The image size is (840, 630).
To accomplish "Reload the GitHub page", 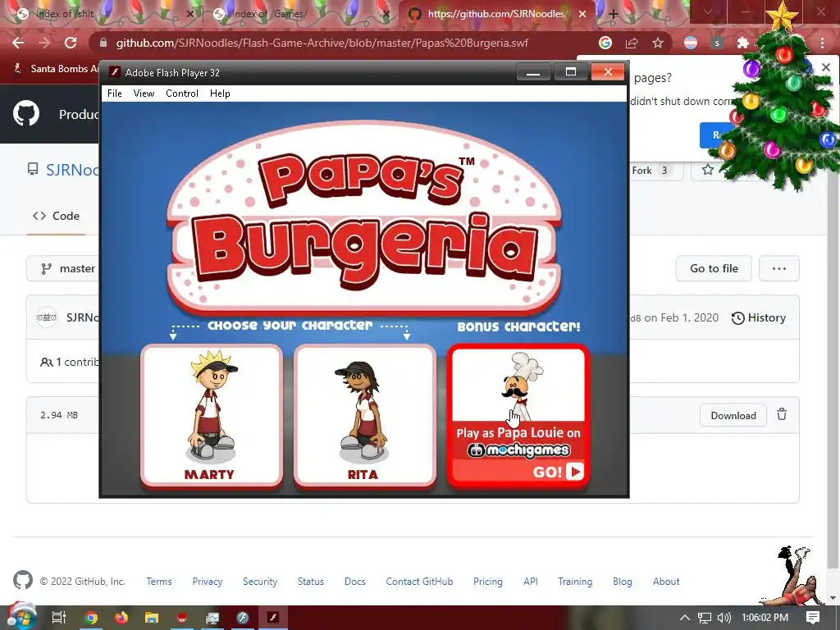I will tap(71, 43).
